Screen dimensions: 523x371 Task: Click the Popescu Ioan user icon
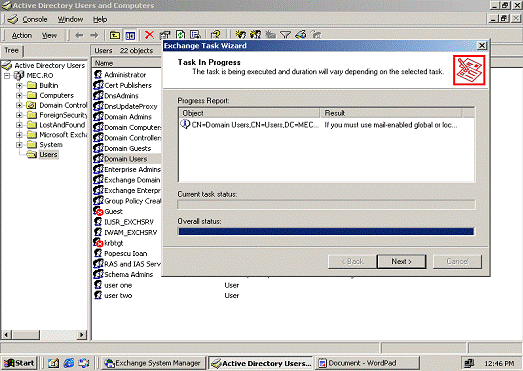tap(98, 253)
